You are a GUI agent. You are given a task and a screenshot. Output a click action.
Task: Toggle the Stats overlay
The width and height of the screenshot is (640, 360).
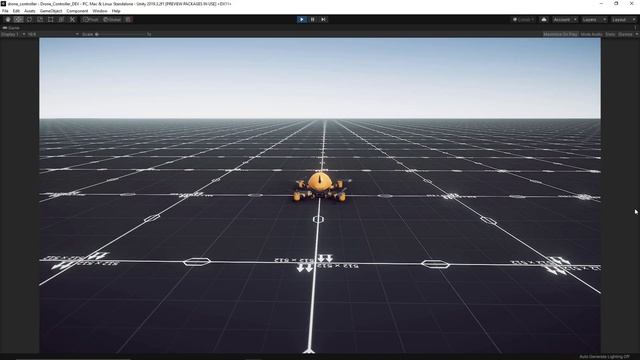coord(610,34)
